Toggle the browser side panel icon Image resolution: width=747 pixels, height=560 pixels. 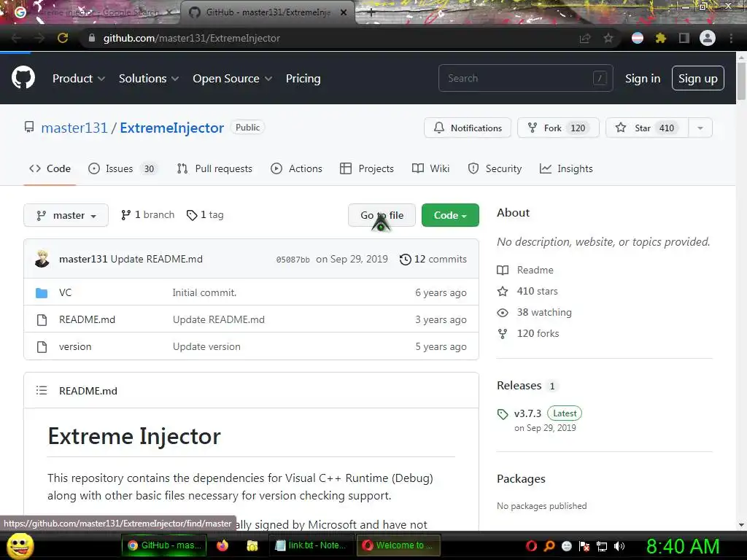click(684, 38)
